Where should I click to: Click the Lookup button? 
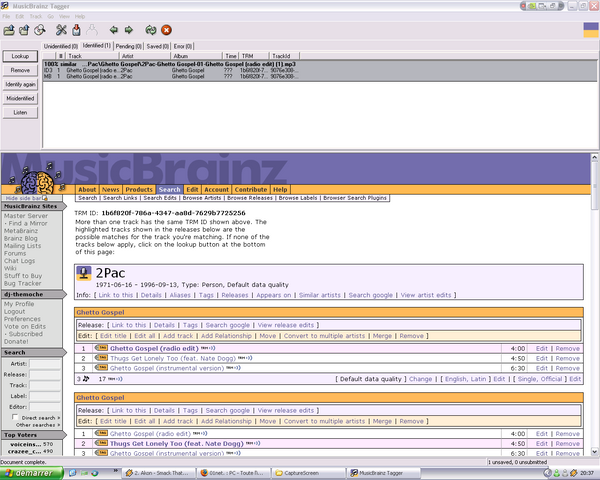[x=20, y=56]
